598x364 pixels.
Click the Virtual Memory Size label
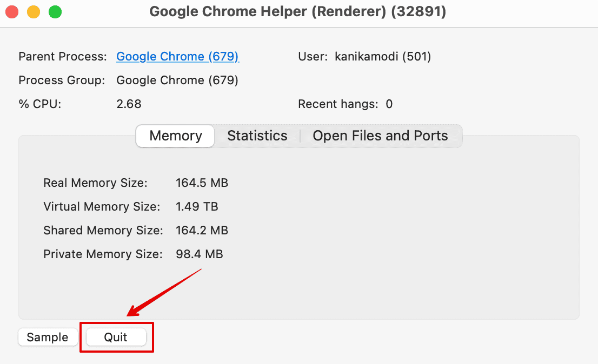(x=102, y=207)
